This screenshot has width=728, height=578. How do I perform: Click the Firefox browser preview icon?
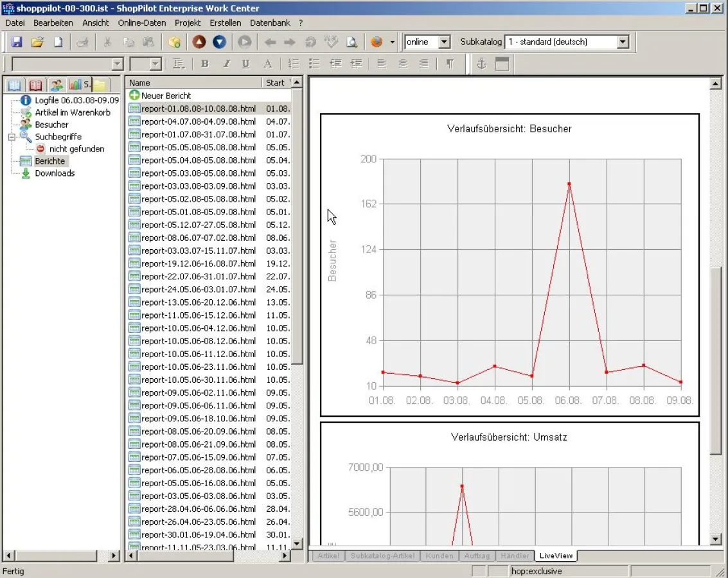[377, 42]
